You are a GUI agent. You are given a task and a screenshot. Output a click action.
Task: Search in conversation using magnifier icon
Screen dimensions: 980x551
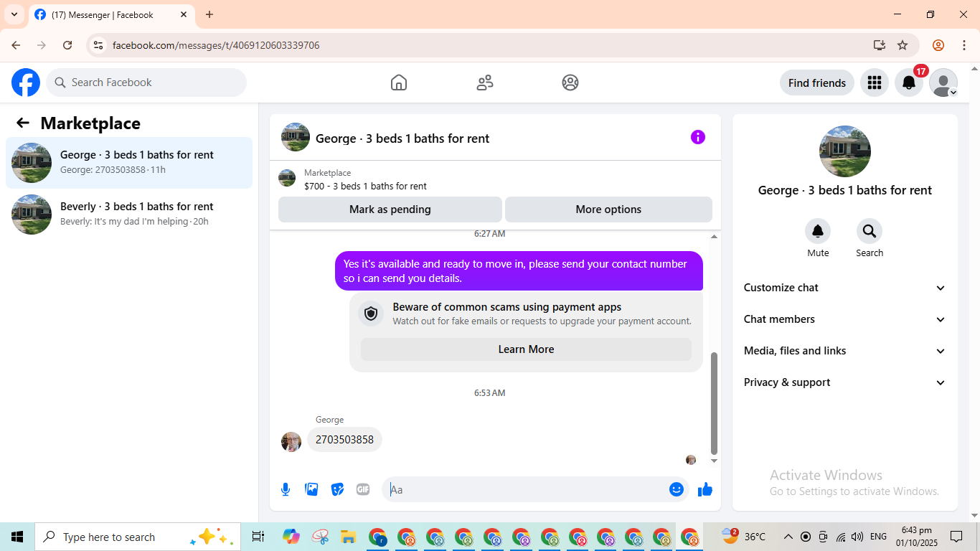(870, 231)
